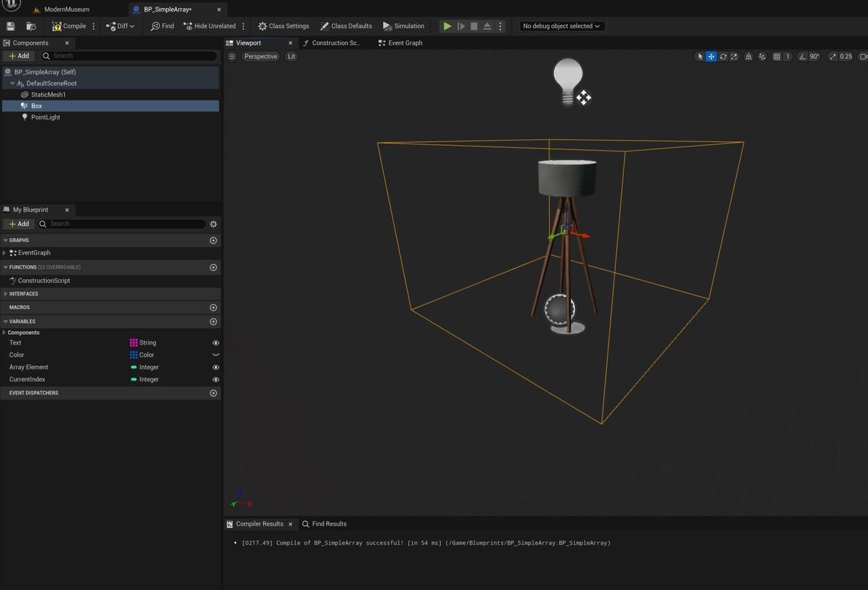Select the Scale tool in the viewport
Viewport: 868px width, 590px height.
tap(733, 56)
